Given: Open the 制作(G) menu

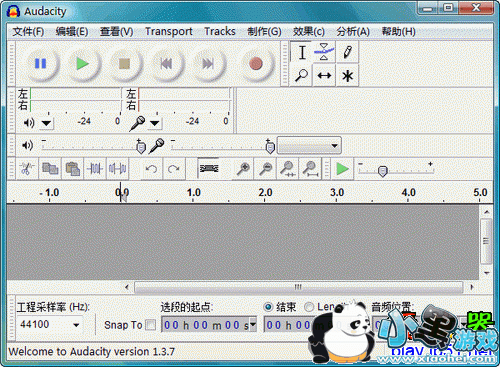Looking at the screenshot, I should click(x=264, y=32).
